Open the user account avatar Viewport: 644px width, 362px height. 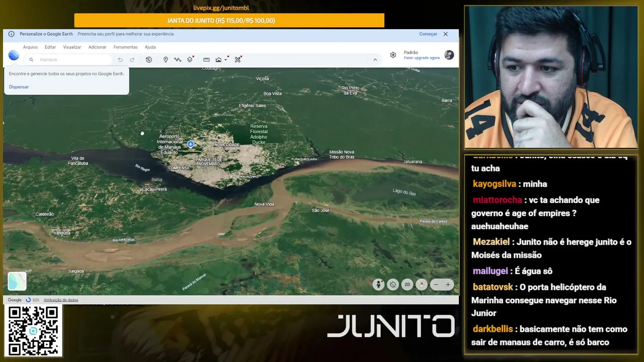point(449,55)
